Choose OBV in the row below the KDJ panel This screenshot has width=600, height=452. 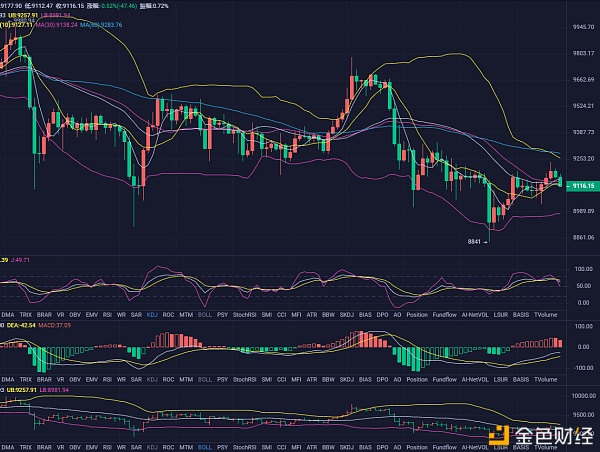[x=75, y=315]
